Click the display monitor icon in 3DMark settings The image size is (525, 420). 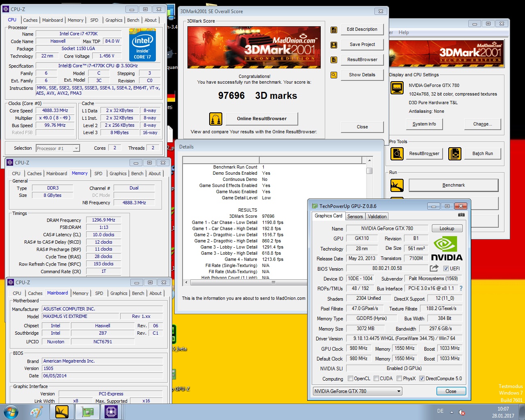(x=397, y=88)
